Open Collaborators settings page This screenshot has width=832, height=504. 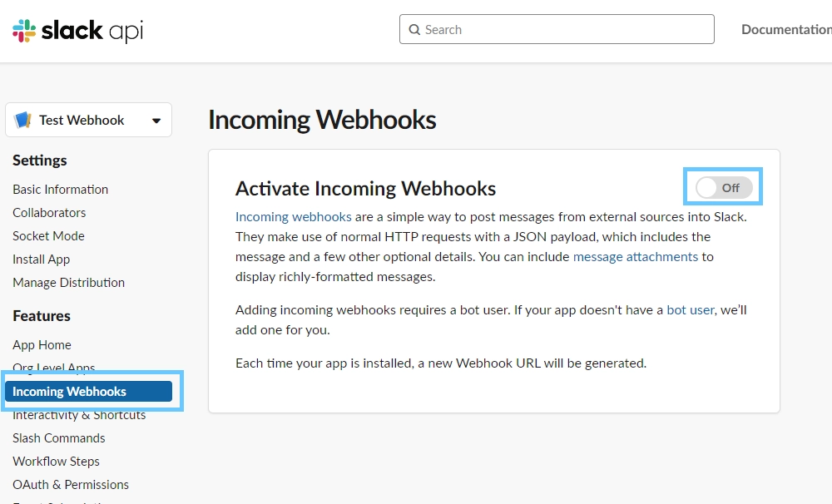49,213
